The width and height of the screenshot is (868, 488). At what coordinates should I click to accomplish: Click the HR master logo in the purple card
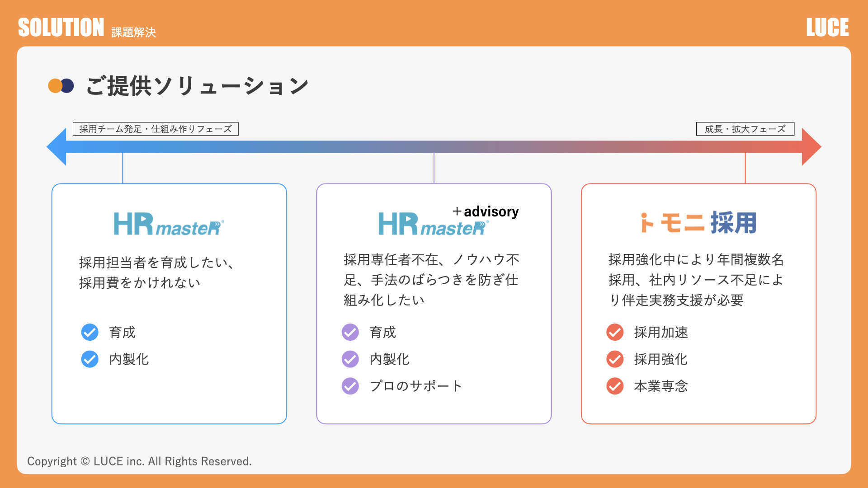pyautogui.click(x=433, y=224)
